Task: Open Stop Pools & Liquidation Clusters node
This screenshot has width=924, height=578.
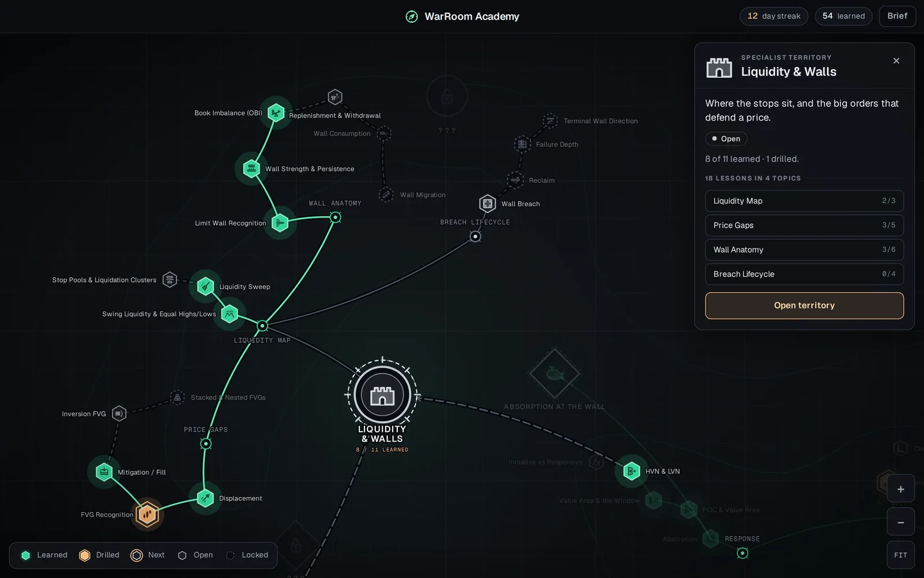Action: (x=170, y=280)
